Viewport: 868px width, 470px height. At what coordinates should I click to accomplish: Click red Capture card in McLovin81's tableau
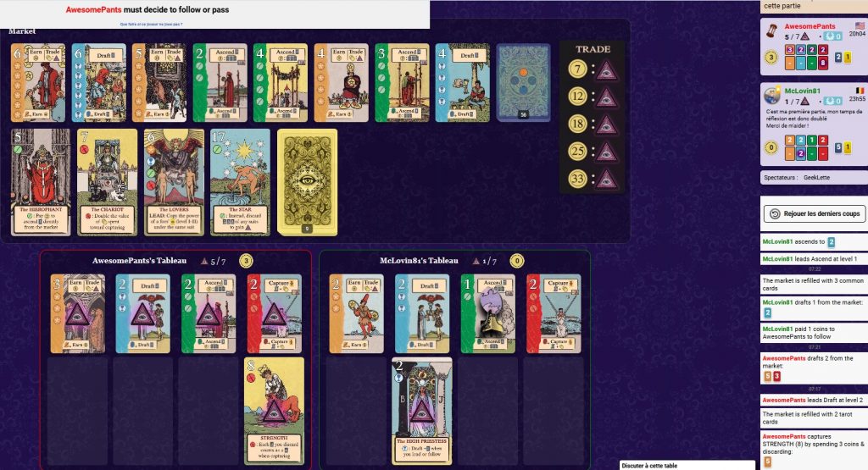[554, 313]
